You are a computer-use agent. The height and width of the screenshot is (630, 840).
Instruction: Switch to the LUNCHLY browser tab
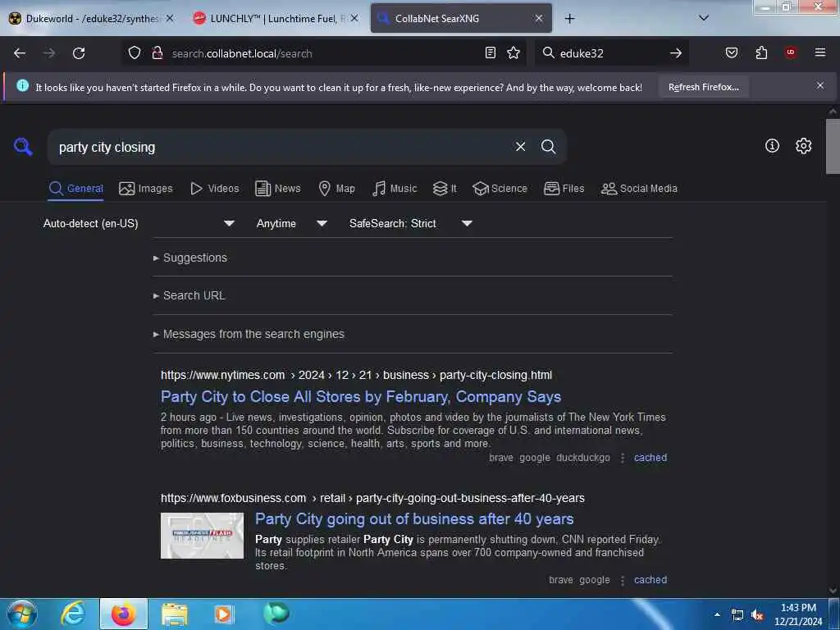coord(275,18)
